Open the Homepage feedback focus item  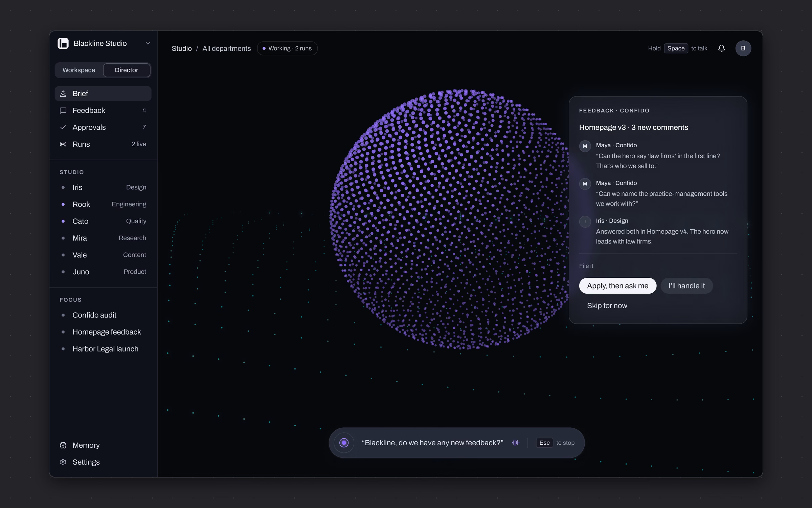103,332
